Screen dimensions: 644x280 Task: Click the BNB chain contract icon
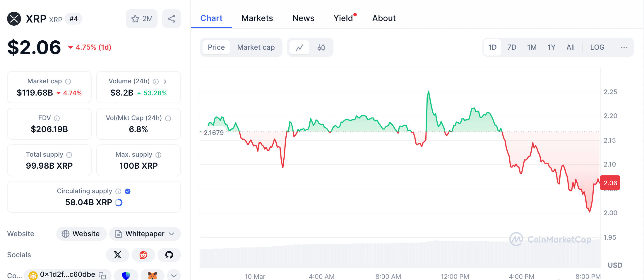tap(33, 275)
